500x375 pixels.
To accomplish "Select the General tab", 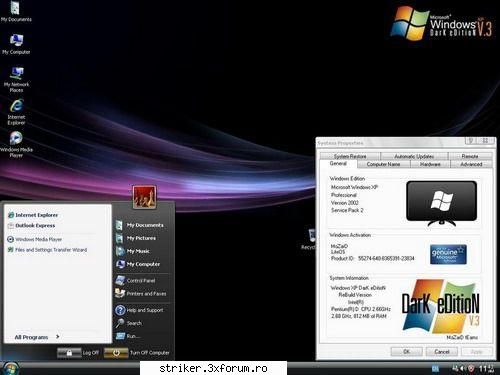I will [338, 164].
